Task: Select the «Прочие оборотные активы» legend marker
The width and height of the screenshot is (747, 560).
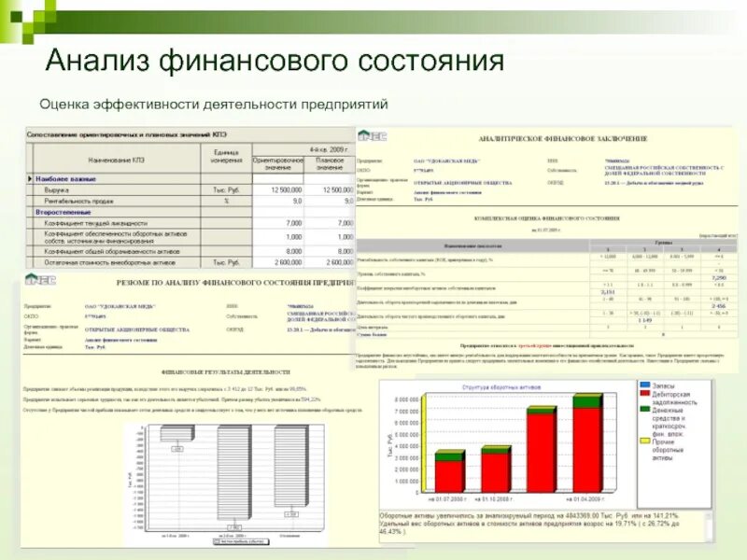Action: pyautogui.click(x=644, y=441)
